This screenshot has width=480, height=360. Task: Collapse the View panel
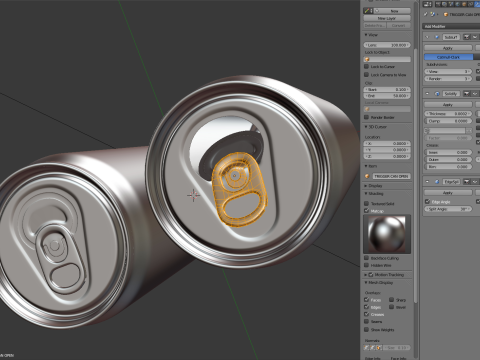(x=366, y=35)
